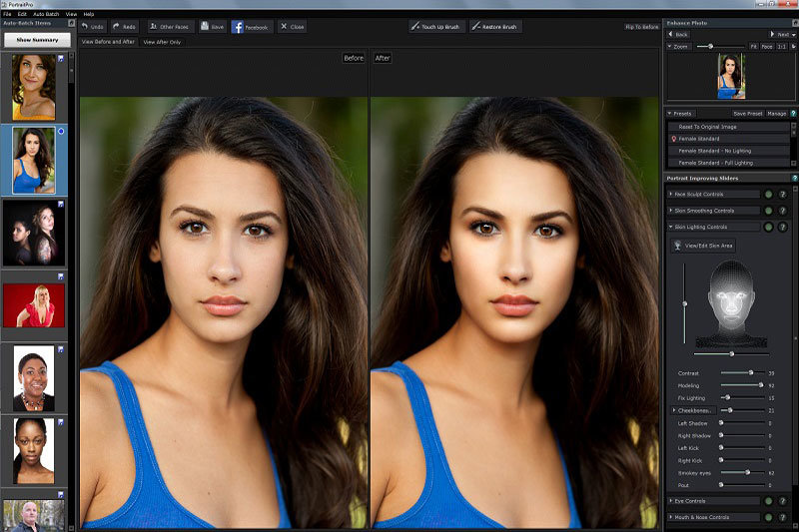Open View/Edit Skin Area tool
This screenshot has height=532, width=799.
703,245
